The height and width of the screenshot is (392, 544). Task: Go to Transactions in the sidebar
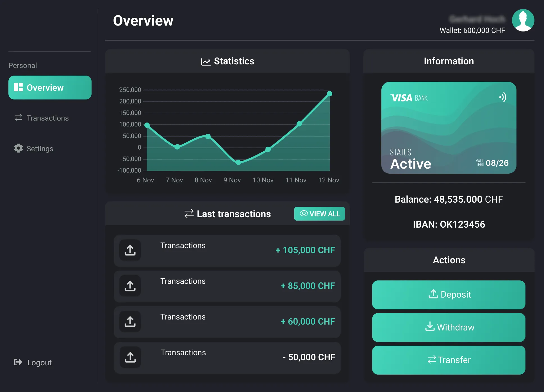point(47,118)
